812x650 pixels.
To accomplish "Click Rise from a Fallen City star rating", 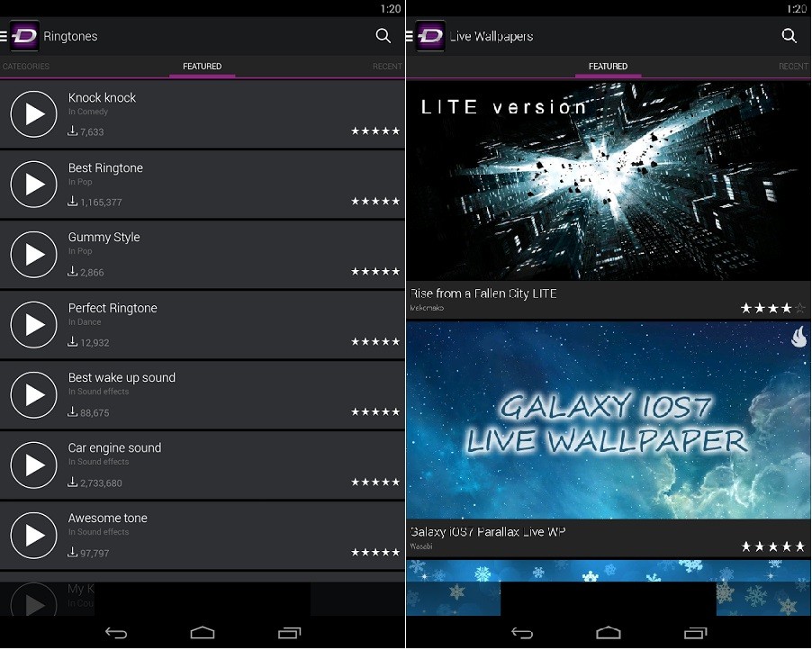I will pyautogui.click(x=773, y=309).
